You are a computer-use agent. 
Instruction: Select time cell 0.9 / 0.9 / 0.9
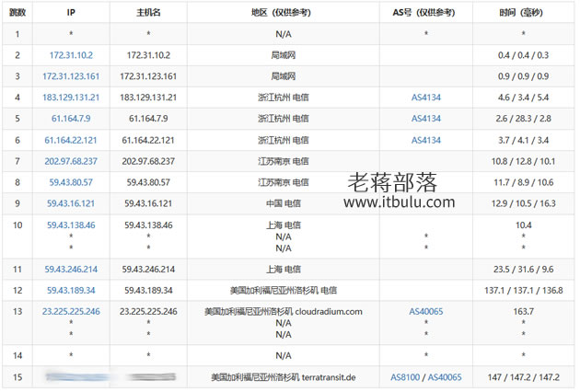tap(524, 76)
